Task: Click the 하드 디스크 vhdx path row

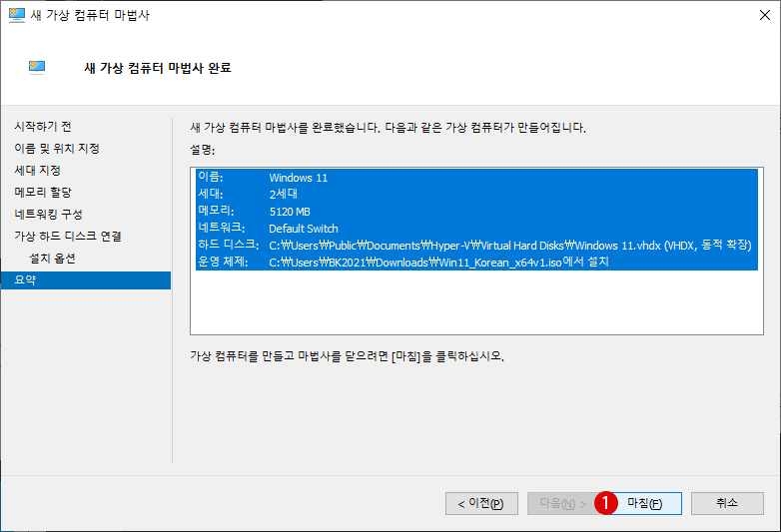Action: (476, 245)
